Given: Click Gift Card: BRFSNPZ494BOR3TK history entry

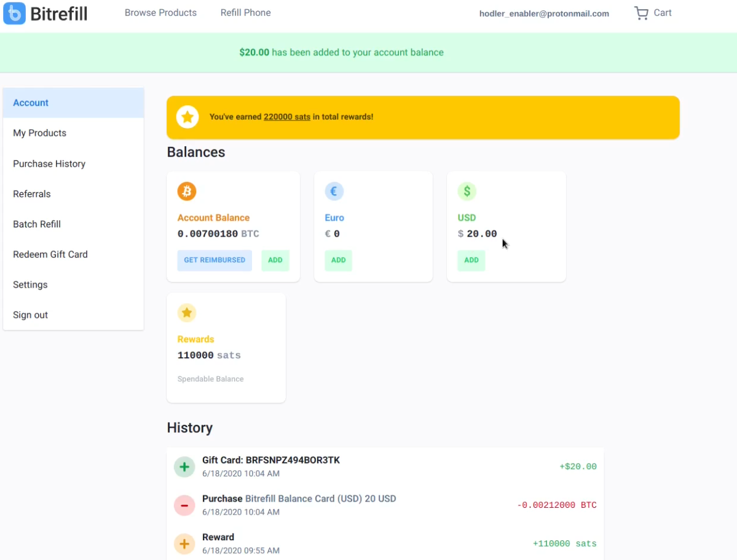Looking at the screenshot, I should 271,460.
